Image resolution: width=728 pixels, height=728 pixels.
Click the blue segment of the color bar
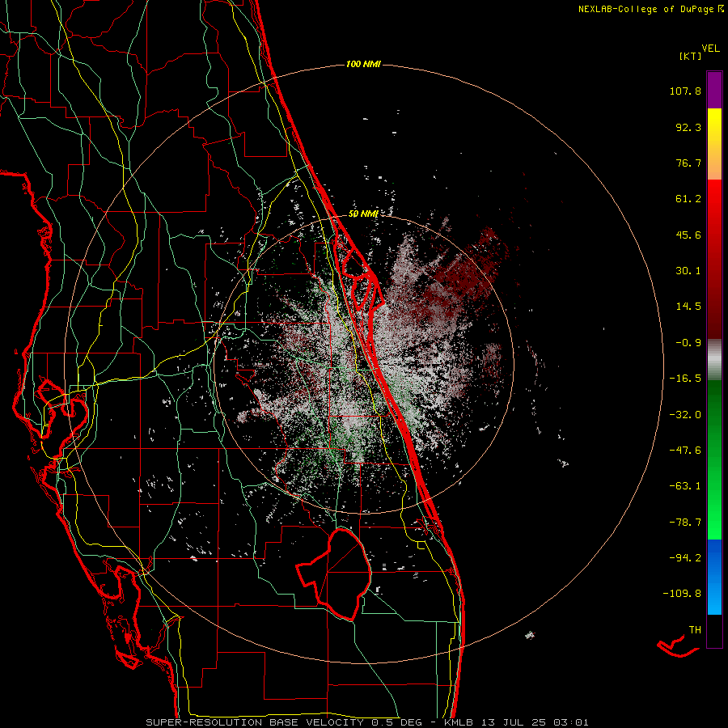click(714, 577)
